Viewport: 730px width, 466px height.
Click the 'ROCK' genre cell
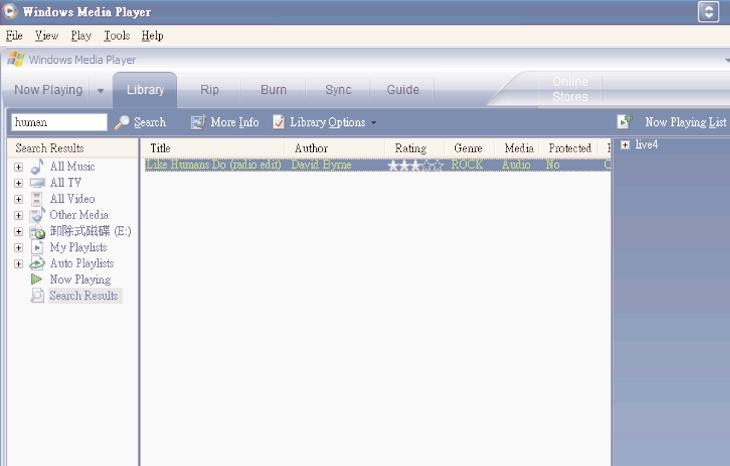tap(467, 165)
